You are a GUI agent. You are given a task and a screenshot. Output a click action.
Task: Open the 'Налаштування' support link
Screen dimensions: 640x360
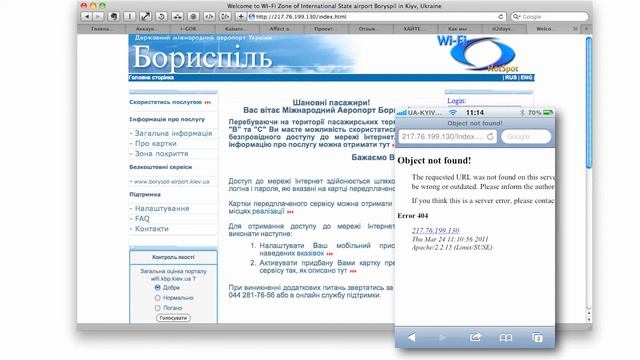point(162,209)
